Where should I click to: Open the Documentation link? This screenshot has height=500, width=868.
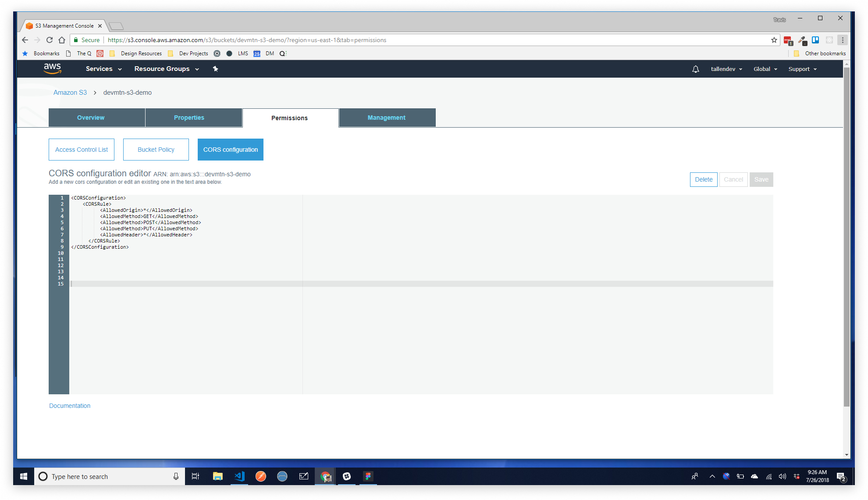(x=70, y=406)
